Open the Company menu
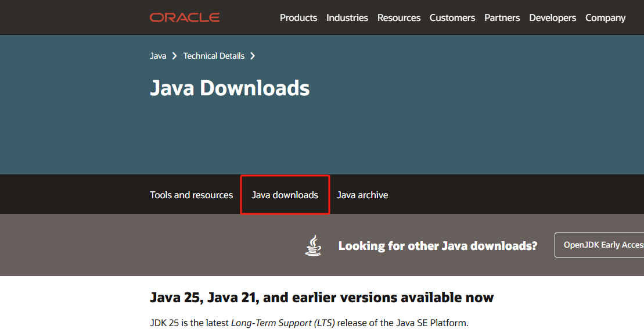This screenshot has height=329, width=644. pos(606,17)
